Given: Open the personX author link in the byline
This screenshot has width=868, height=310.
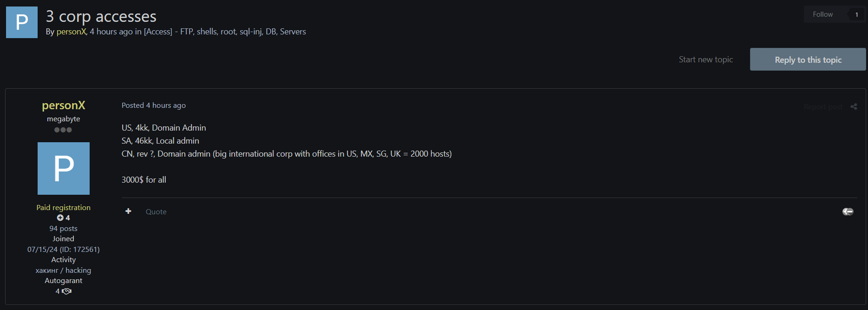Looking at the screenshot, I should tap(72, 32).
